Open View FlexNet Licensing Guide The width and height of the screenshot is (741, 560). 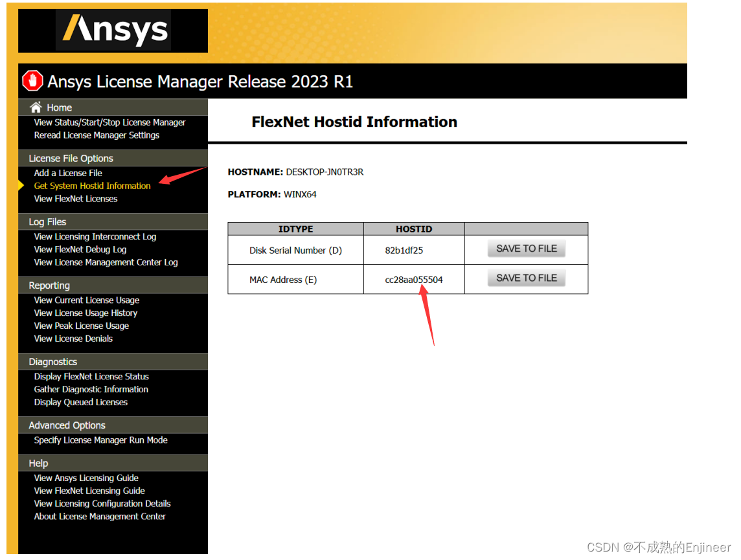click(89, 491)
